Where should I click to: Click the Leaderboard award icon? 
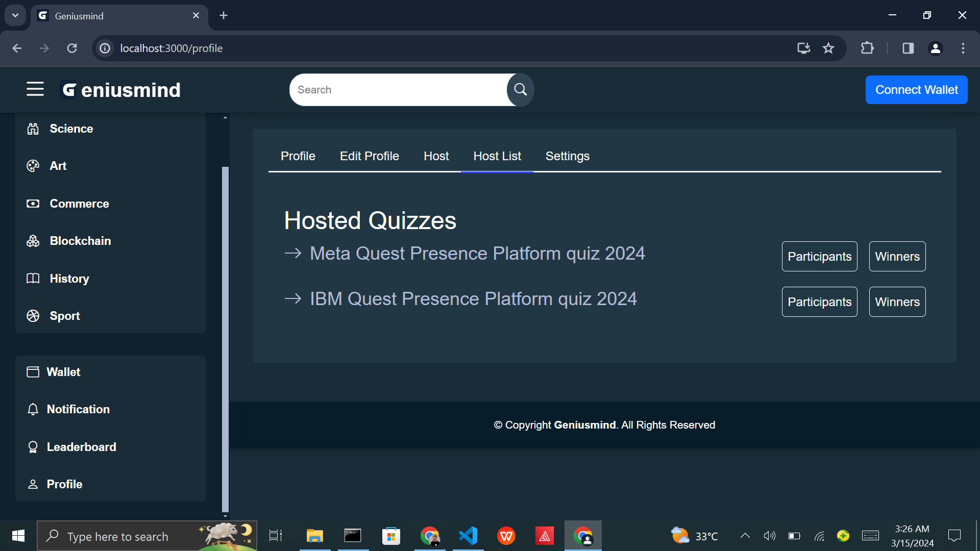pos(33,447)
